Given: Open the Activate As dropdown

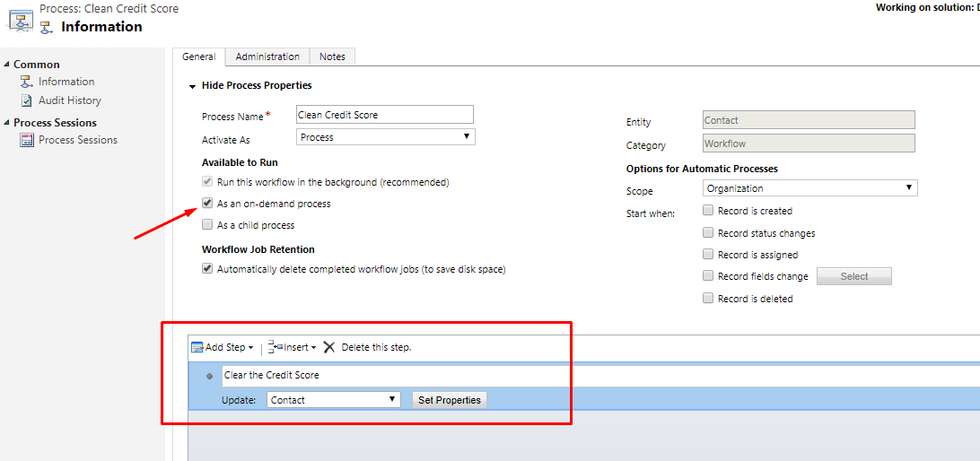Looking at the screenshot, I should pyautogui.click(x=385, y=137).
